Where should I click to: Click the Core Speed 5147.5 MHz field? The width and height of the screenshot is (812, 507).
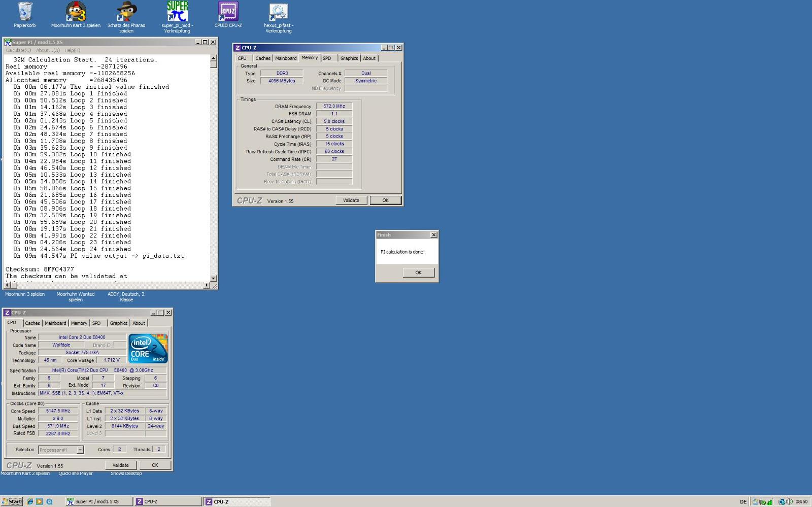58,411
